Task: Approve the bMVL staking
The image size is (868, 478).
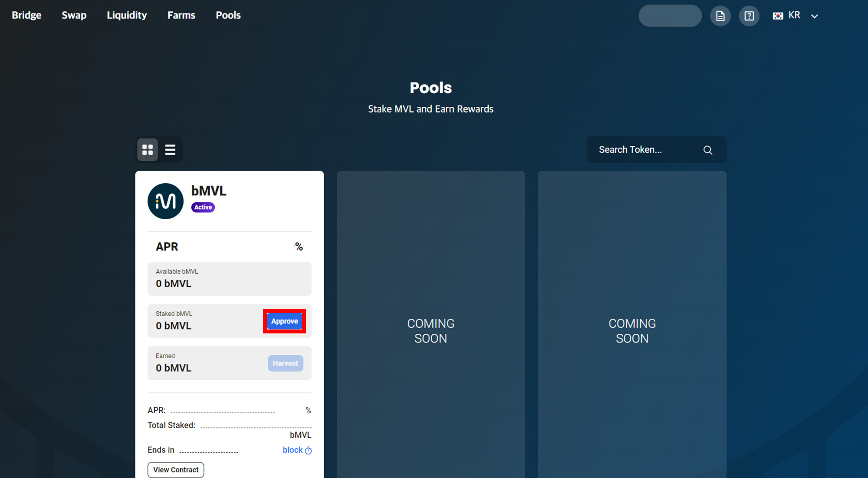Action: pyautogui.click(x=285, y=321)
